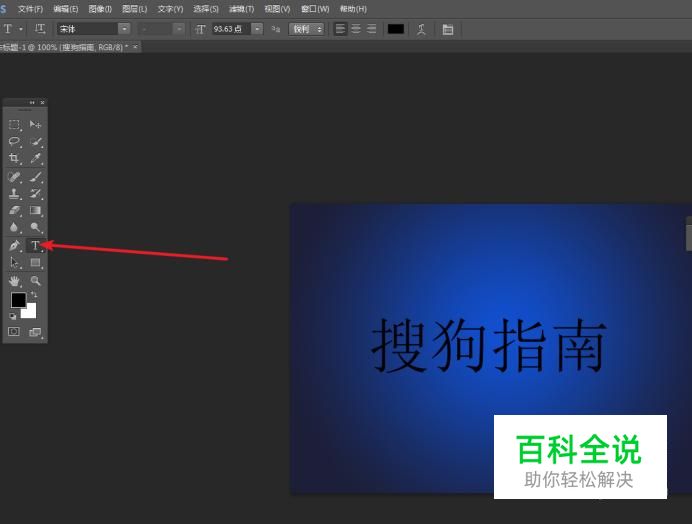Select the Horizontal Type tool
This screenshot has width=692, height=524.
(35, 245)
